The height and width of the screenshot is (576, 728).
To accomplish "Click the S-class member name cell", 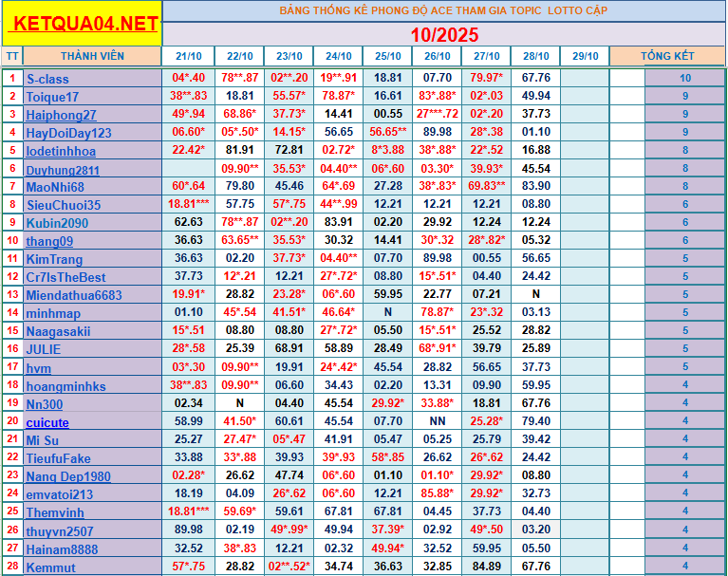I will point(92,79).
